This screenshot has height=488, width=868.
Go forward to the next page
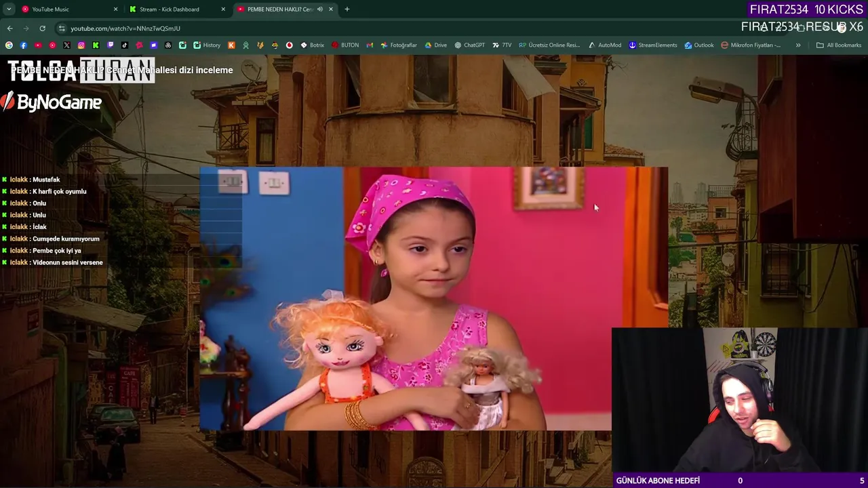[26, 28]
